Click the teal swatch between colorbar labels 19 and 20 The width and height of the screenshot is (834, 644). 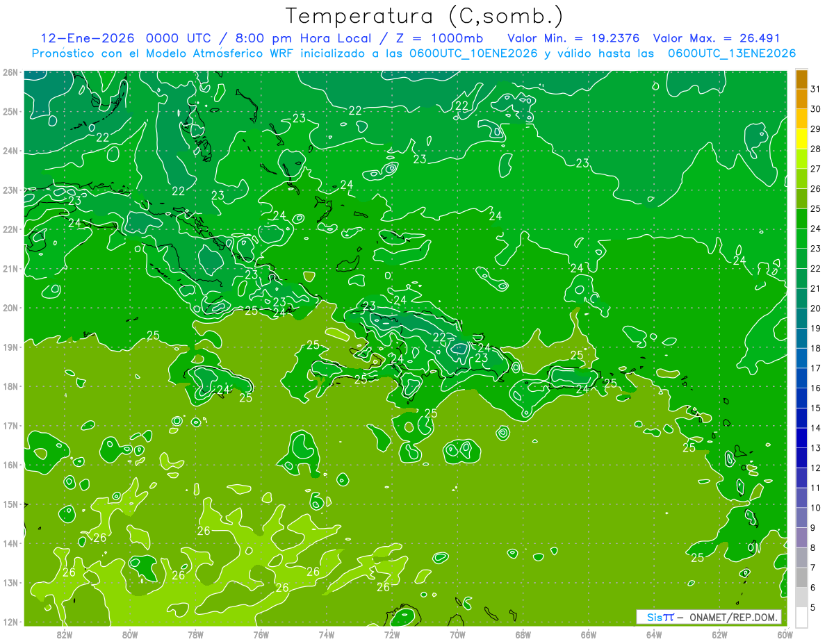click(801, 318)
